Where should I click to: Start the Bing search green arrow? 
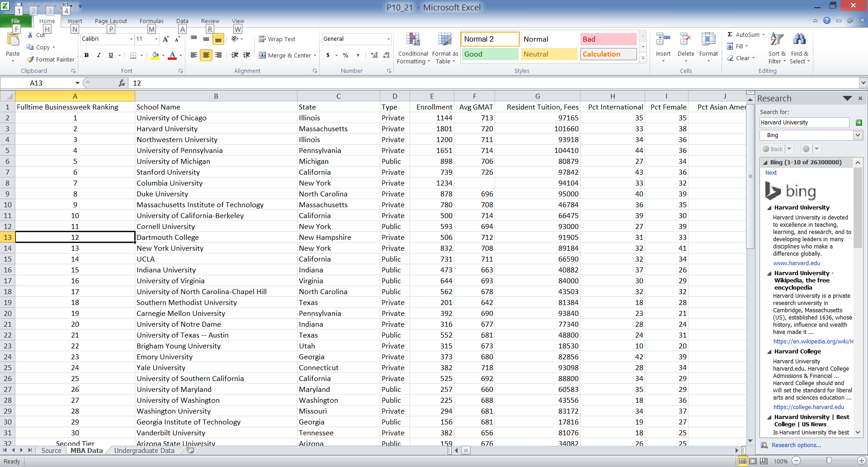tap(859, 123)
